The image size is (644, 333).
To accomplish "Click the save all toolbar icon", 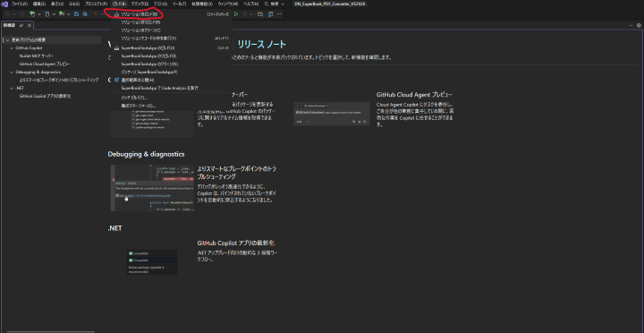I will coord(85,14).
